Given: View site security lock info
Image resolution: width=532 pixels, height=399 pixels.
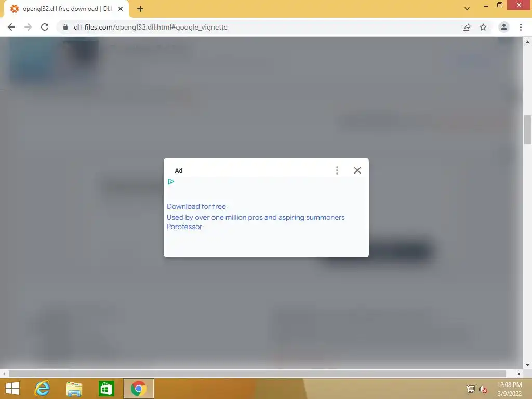Looking at the screenshot, I should (65, 27).
